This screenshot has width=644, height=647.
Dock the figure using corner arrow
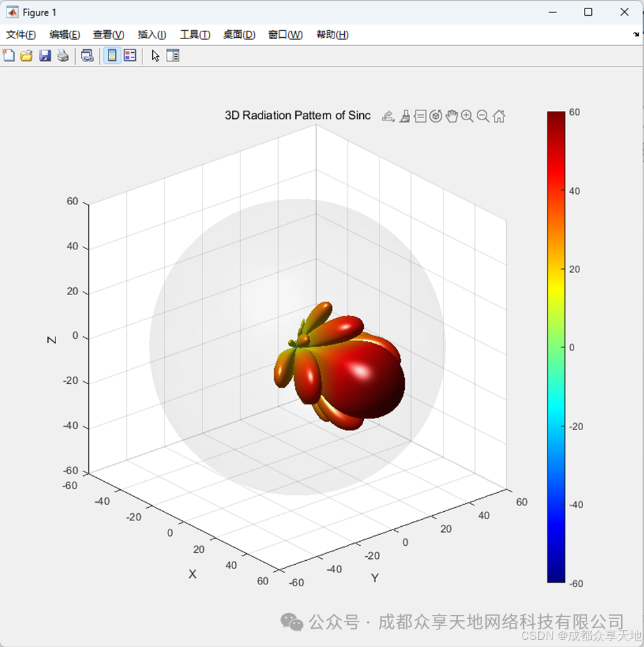click(636, 35)
